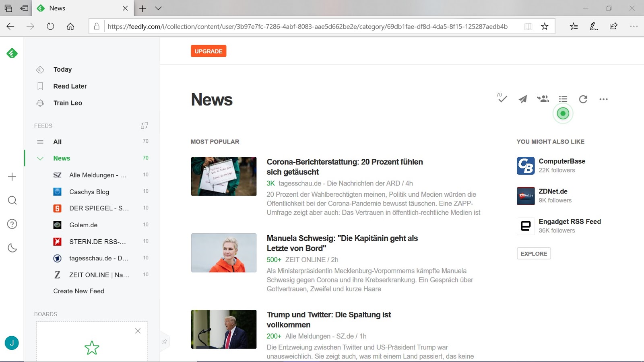
Task: Click the organize feeds icon beside FEEDS
Action: pos(144,125)
